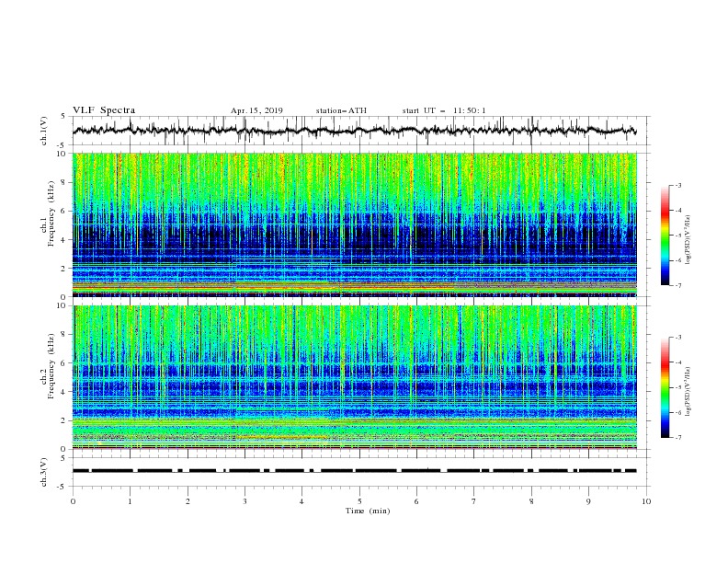
Task: Click time axis tick label "0"
Action: [x=73, y=501]
